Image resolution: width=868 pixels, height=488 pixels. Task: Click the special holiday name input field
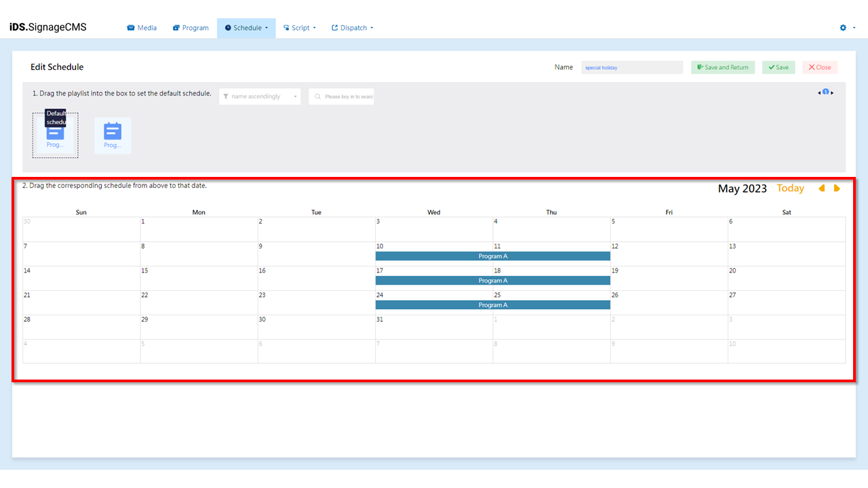click(x=631, y=67)
